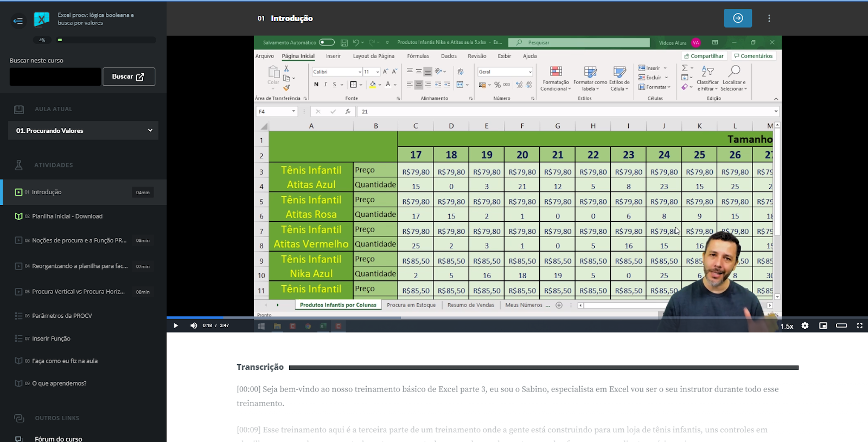Go to the next activity with the blue arrow
This screenshot has width=868, height=442.
[738, 18]
